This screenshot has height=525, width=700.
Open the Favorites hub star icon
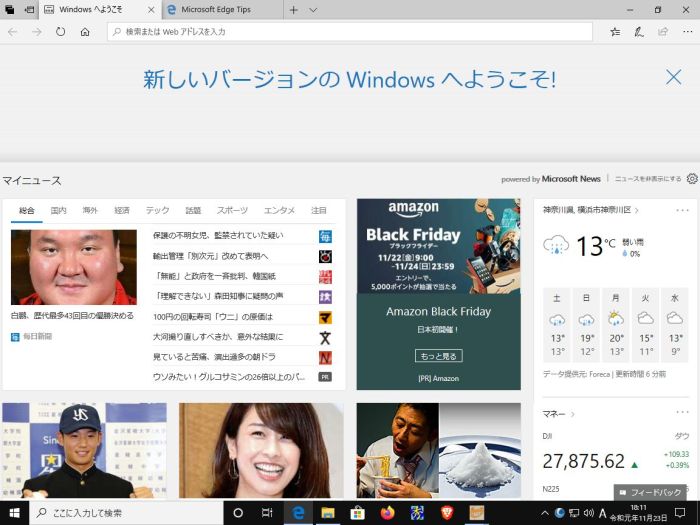click(615, 32)
